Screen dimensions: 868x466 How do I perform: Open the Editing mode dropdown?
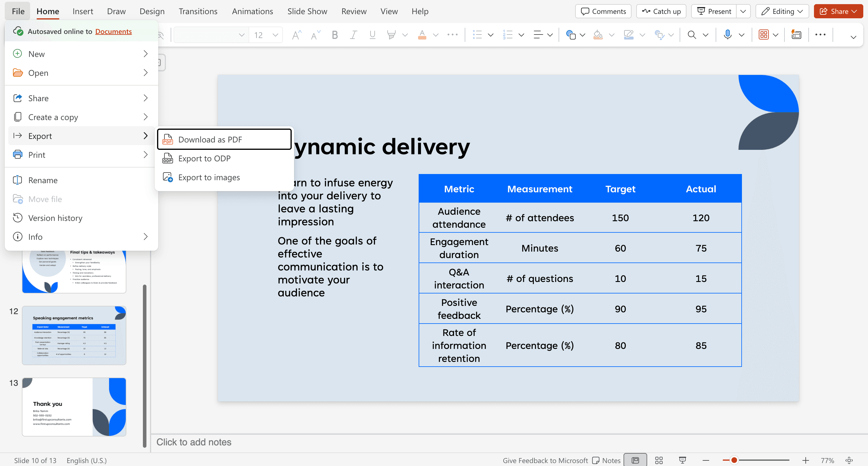click(782, 11)
